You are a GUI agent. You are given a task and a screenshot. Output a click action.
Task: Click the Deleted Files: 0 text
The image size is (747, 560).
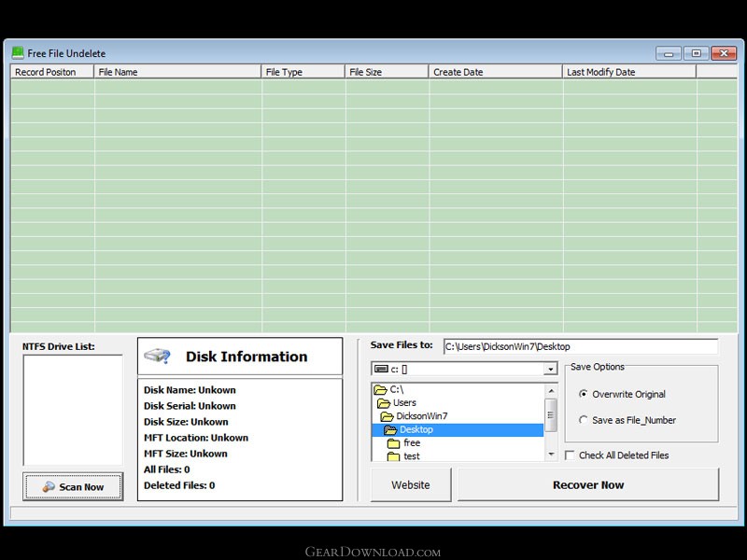coord(179,485)
